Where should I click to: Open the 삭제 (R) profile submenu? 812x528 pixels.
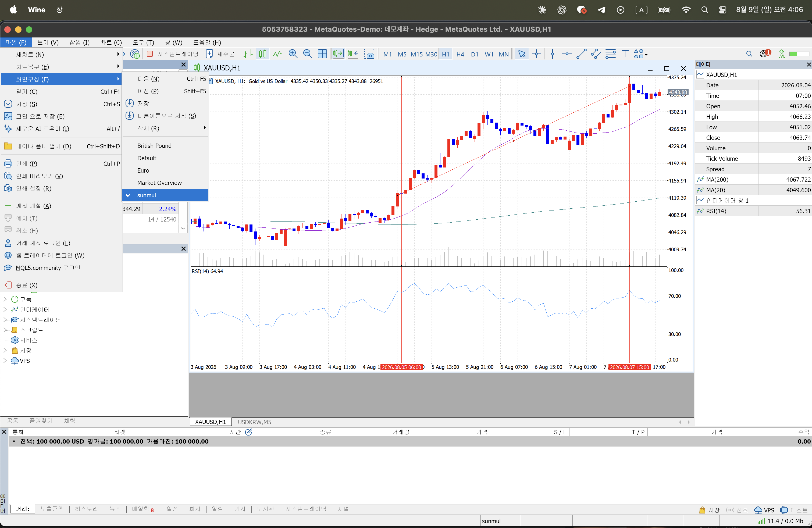point(165,128)
